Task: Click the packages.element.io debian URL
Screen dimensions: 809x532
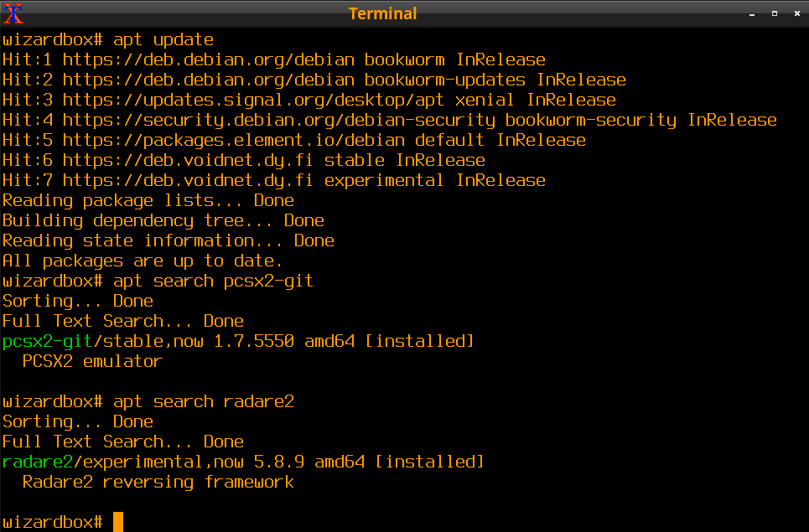Action: point(233,140)
